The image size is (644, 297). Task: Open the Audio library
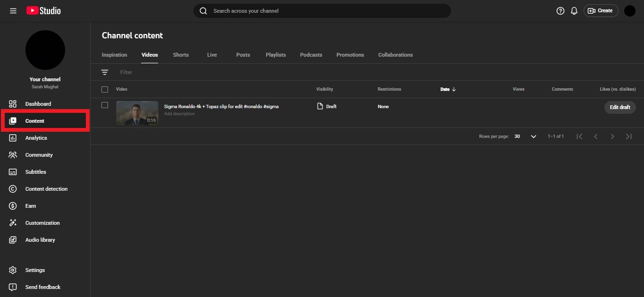40,239
